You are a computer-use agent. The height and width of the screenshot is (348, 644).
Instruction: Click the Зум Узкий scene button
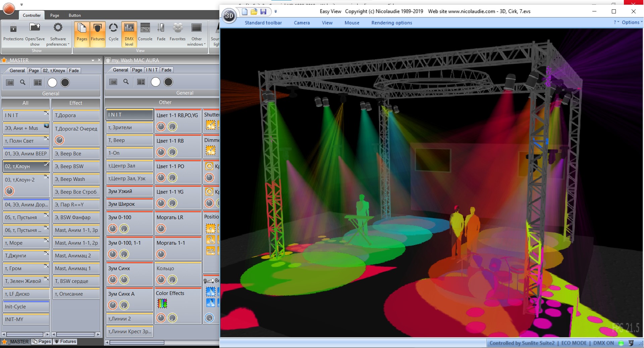[129, 191]
